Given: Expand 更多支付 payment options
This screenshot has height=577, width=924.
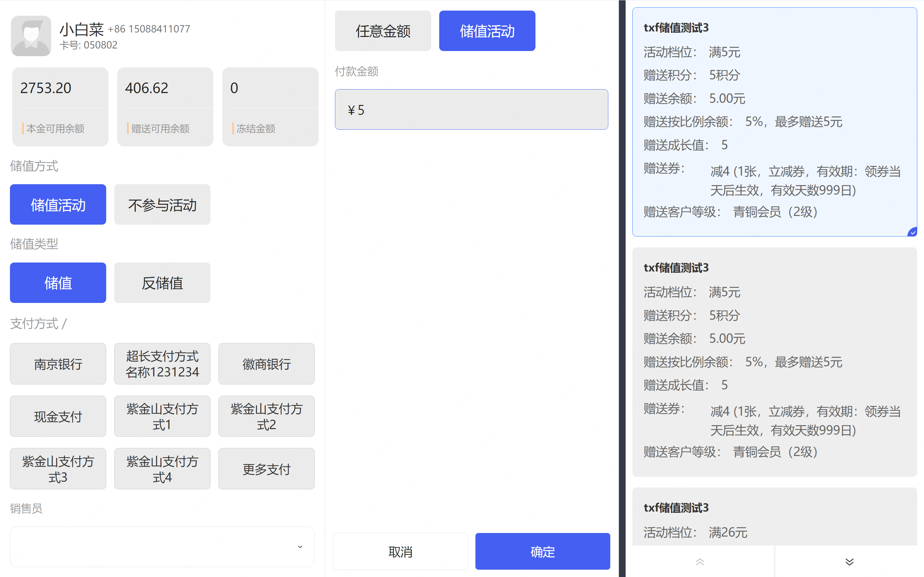Looking at the screenshot, I should 266,469.
